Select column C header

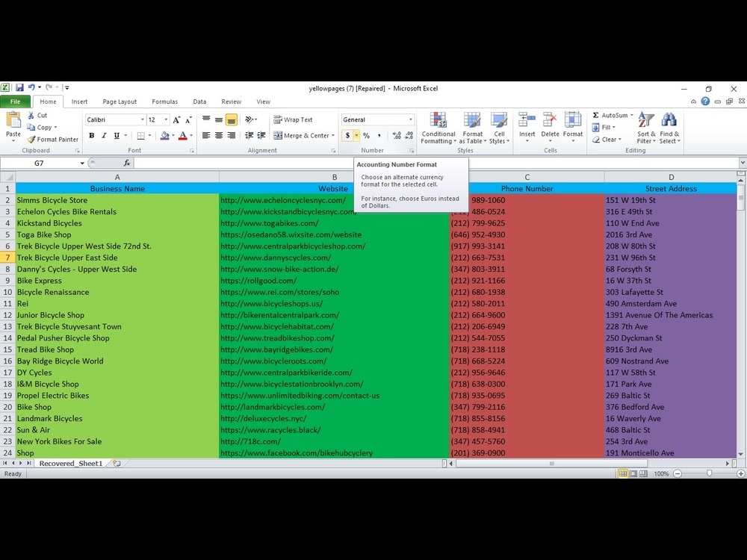[x=527, y=177]
